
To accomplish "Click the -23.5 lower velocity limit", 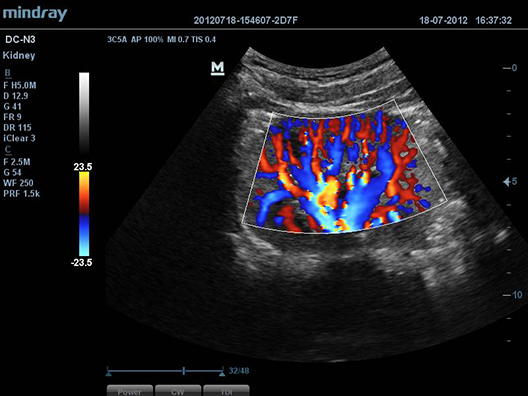I will (x=82, y=263).
